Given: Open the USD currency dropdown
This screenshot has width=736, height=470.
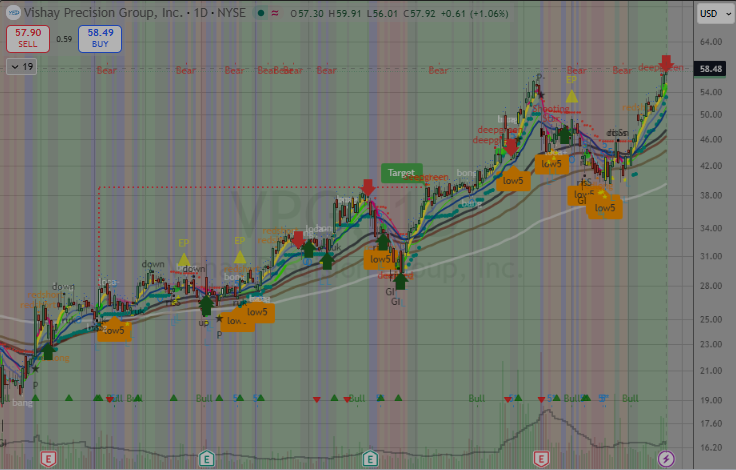Looking at the screenshot, I should click(x=711, y=14).
